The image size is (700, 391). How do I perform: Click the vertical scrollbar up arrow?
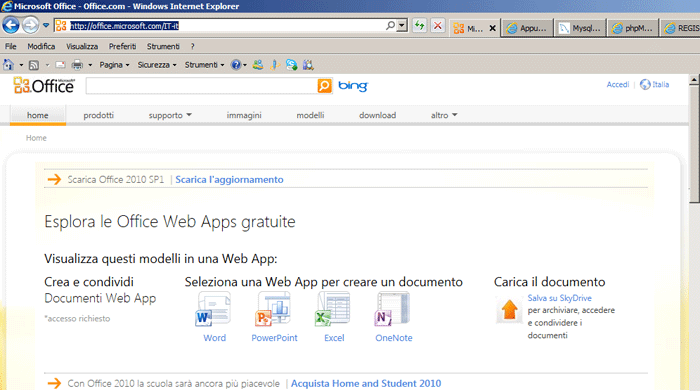[x=694, y=80]
